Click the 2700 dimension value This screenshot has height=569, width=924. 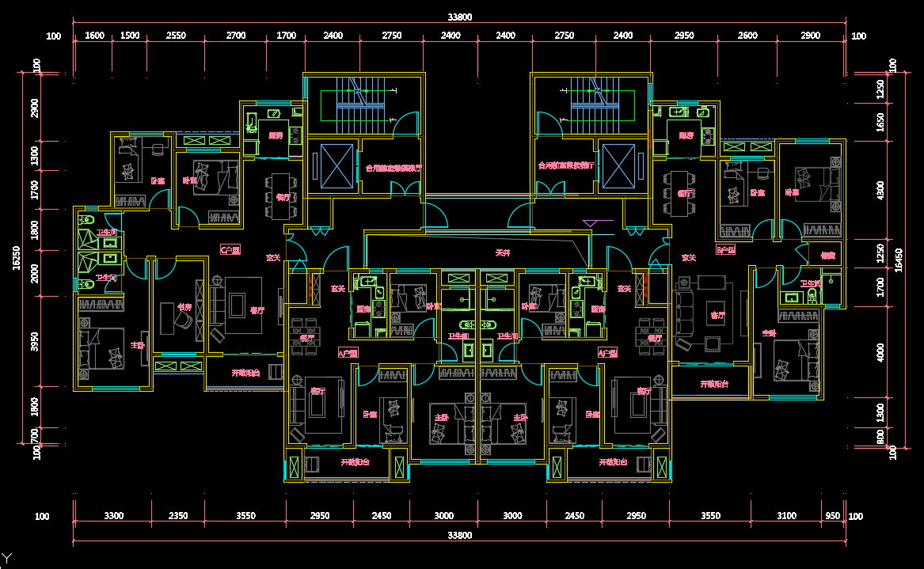point(236,36)
